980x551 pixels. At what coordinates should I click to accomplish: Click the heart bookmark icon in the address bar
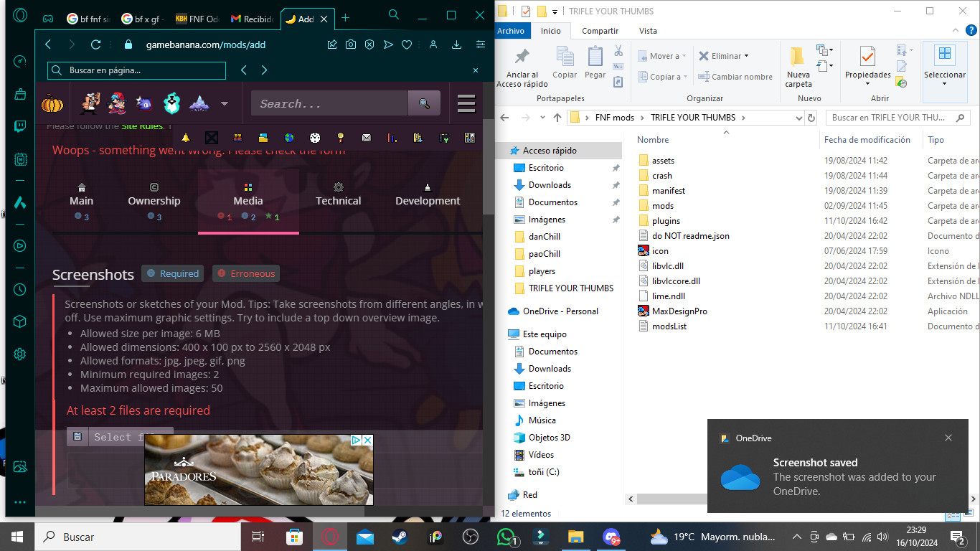[407, 44]
